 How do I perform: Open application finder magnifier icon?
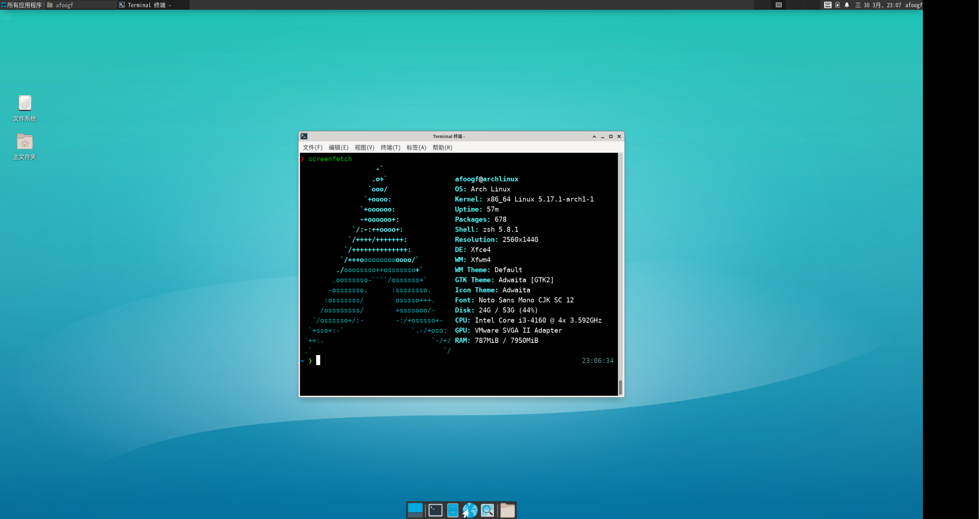tap(487, 510)
